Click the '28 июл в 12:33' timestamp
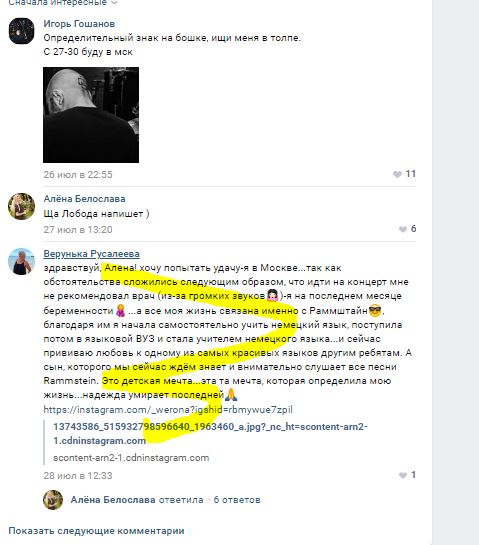The height and width of the screenshot is (545, 479). point(78,475)
